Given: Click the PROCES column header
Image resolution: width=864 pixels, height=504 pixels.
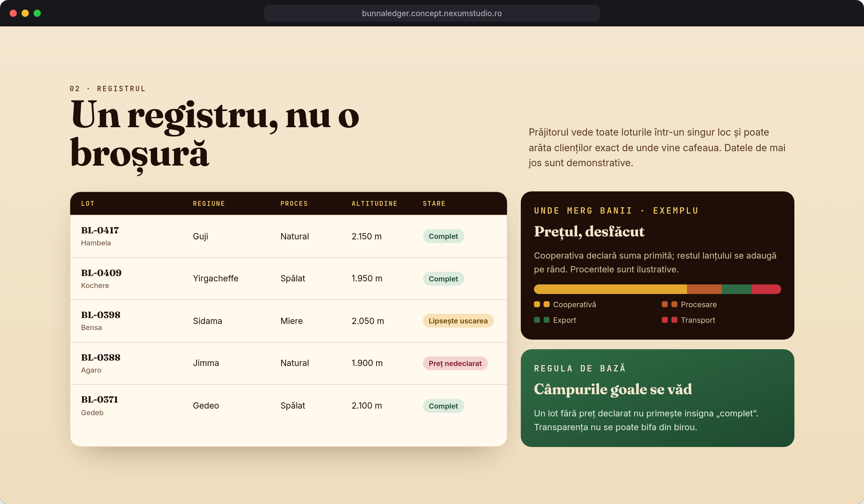Looking at the screenshot, I should click(x=294, y=204).
